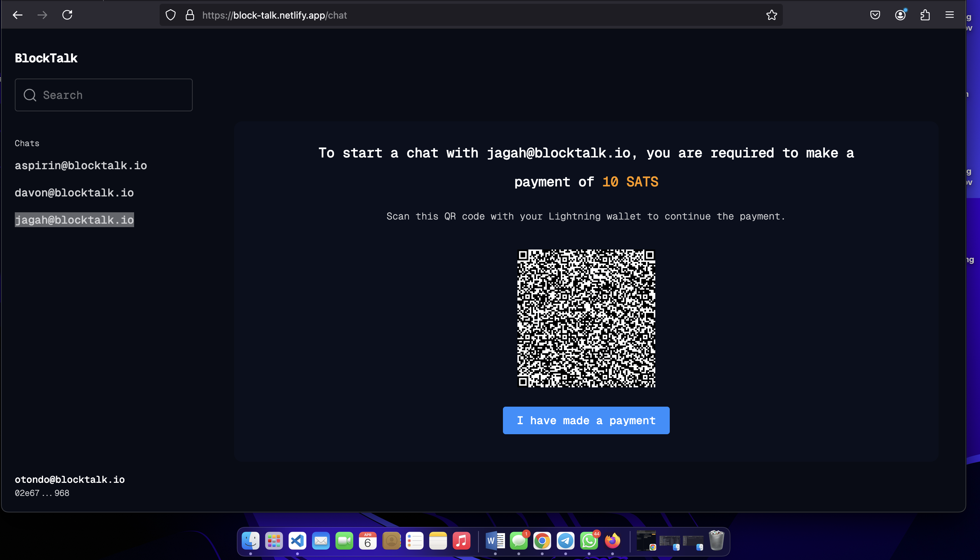Viewport: 980px width, 560px height.
Task: Reload the BlockTalk page
Action: coord(67,15)
